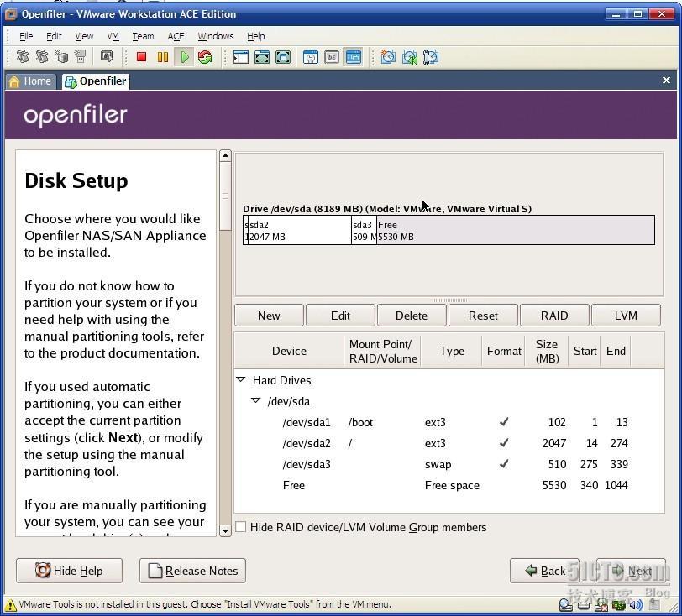Click the Hide Help button

tap(69, 571)
